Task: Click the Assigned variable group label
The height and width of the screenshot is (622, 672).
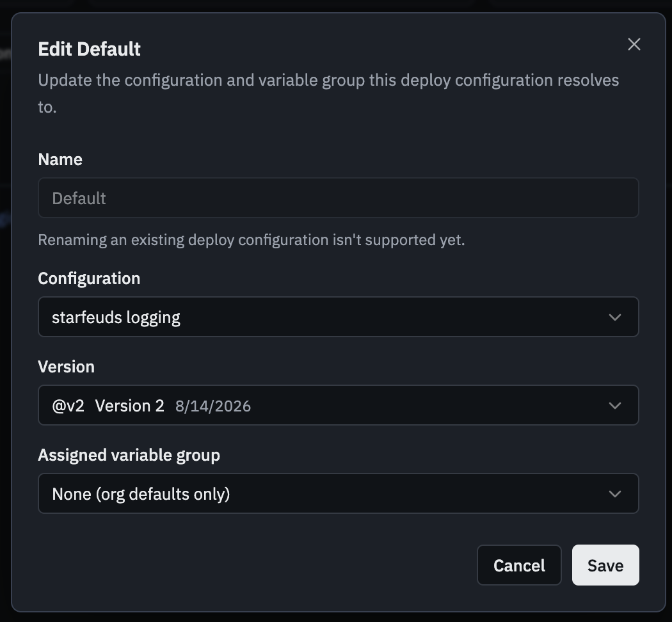Action: (x=129, y=455)
